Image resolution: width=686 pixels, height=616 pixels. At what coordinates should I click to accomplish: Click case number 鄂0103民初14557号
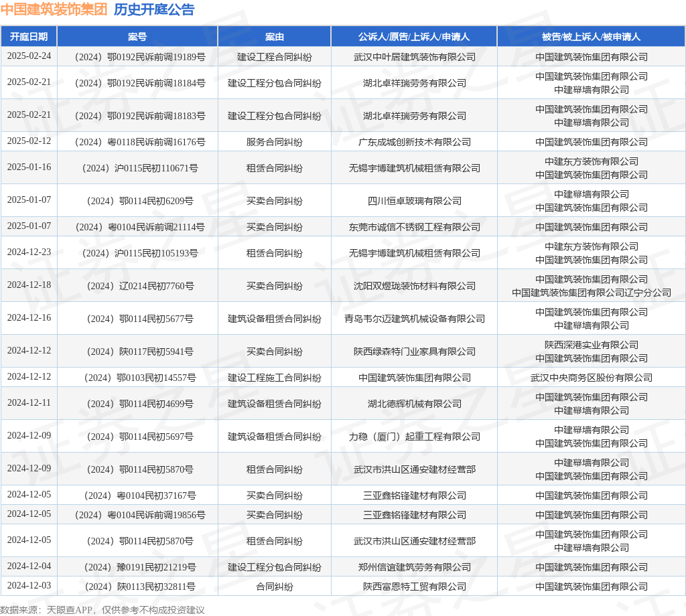point(140,378)
